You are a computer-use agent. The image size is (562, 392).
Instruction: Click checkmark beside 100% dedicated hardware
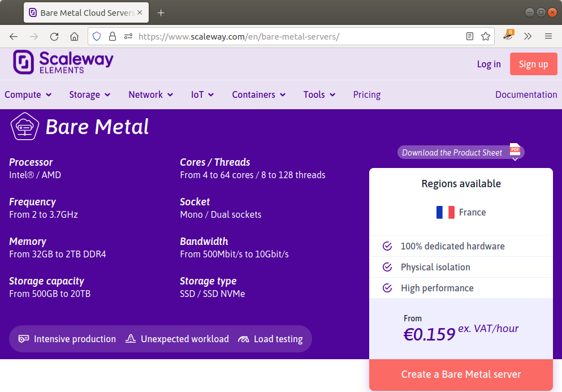tap(387, 246)
